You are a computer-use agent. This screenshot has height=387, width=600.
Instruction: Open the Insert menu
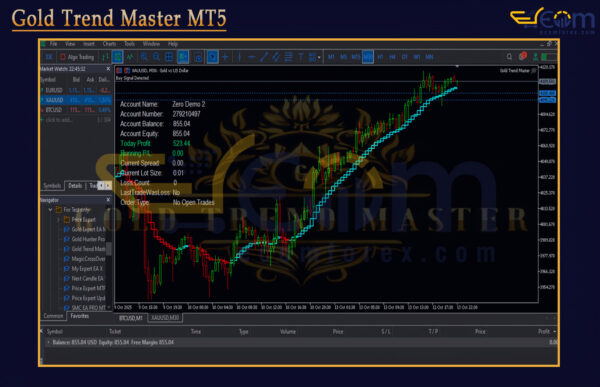(89, 44)
